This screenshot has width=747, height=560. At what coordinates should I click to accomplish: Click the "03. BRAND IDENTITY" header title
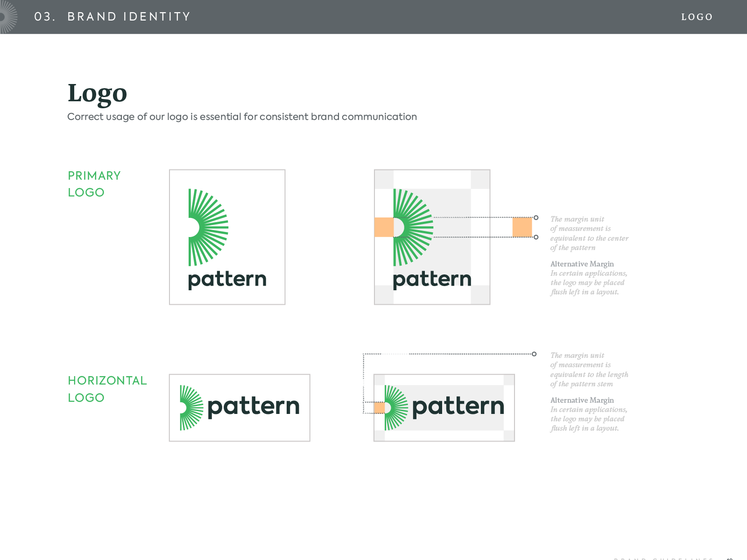pyautogui.click(x=113, y=17)
